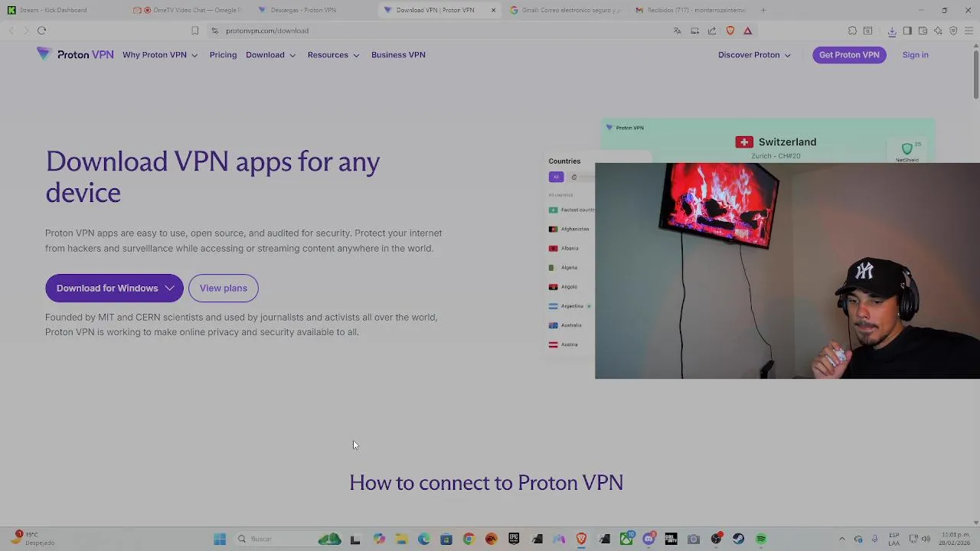
Task: Open Google Chrome from the taskbar
Action: coord(469,539)
